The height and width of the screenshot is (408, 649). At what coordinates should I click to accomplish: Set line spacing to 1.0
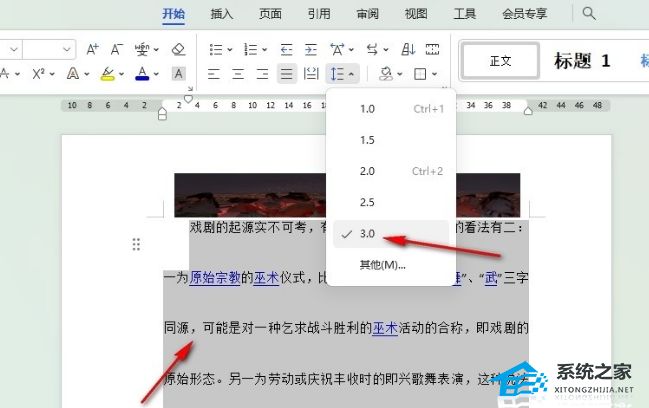(391, 109)
